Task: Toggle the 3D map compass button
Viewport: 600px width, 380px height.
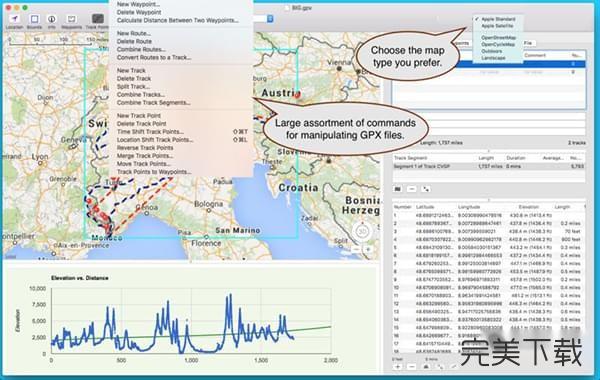Action: point(362,231)
